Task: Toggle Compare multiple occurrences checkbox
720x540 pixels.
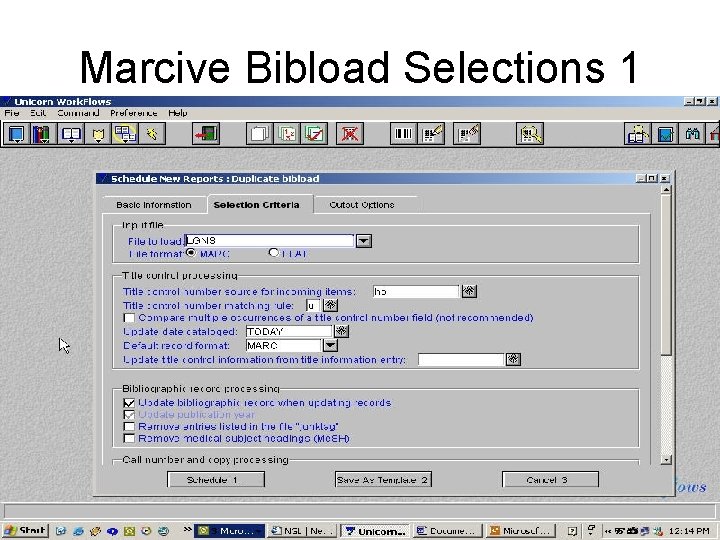Action: coord(129,318)
